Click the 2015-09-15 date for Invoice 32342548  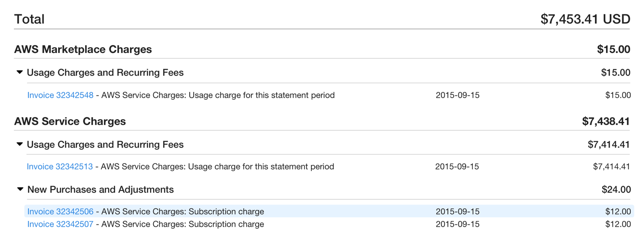coord(457,95)
